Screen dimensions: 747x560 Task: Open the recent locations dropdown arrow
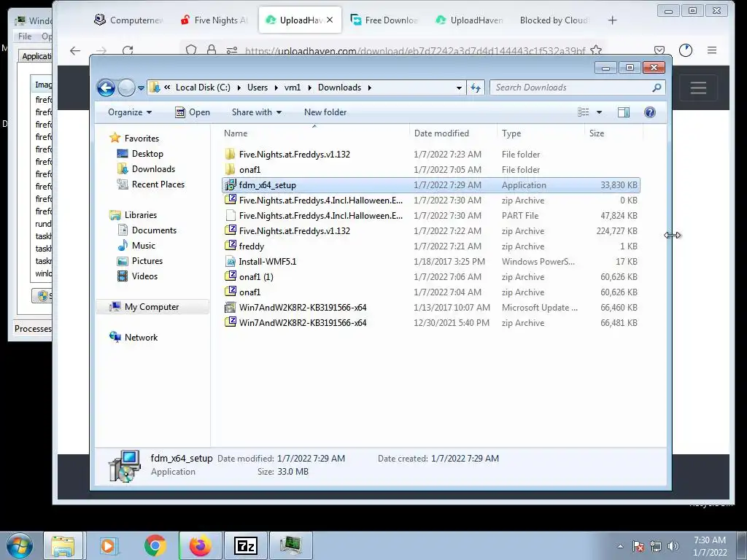click(141, 88)
